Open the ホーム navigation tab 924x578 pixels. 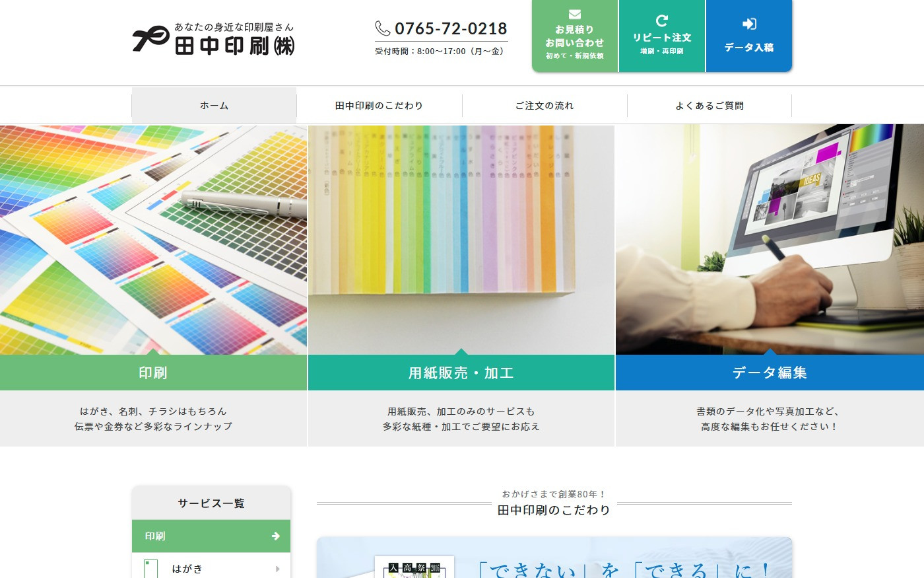tap(214, 106)
